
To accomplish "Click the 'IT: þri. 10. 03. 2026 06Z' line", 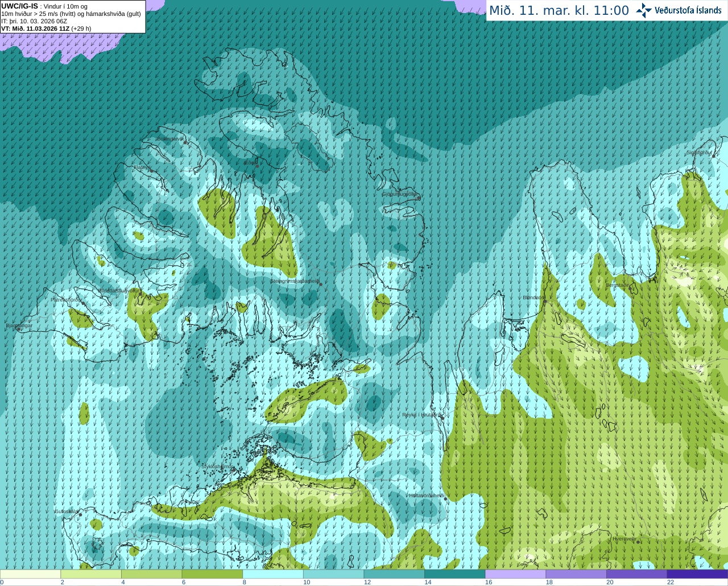I will point(34,21).
